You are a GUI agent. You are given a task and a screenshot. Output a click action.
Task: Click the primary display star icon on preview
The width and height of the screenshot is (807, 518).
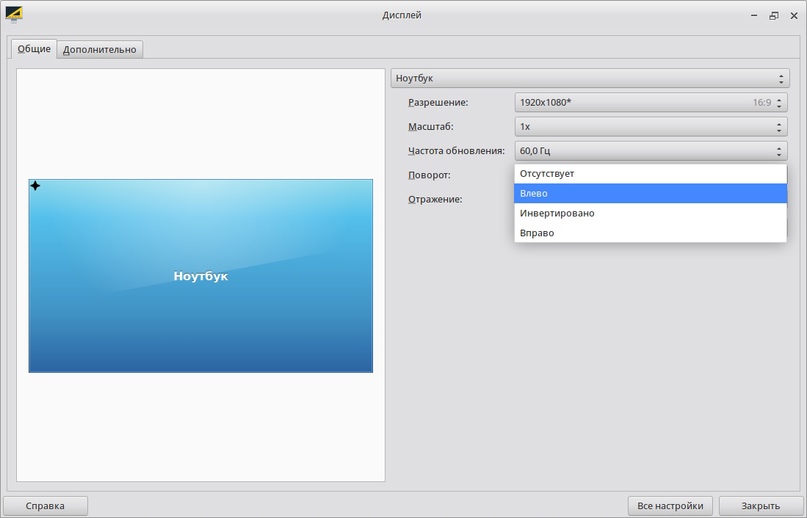click(35, 186)
